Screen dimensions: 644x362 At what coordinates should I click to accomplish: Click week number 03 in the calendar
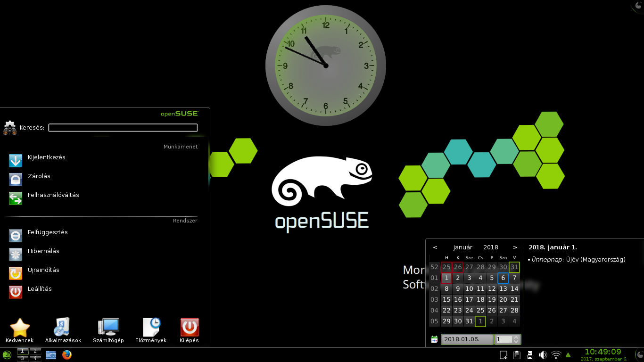434,300
